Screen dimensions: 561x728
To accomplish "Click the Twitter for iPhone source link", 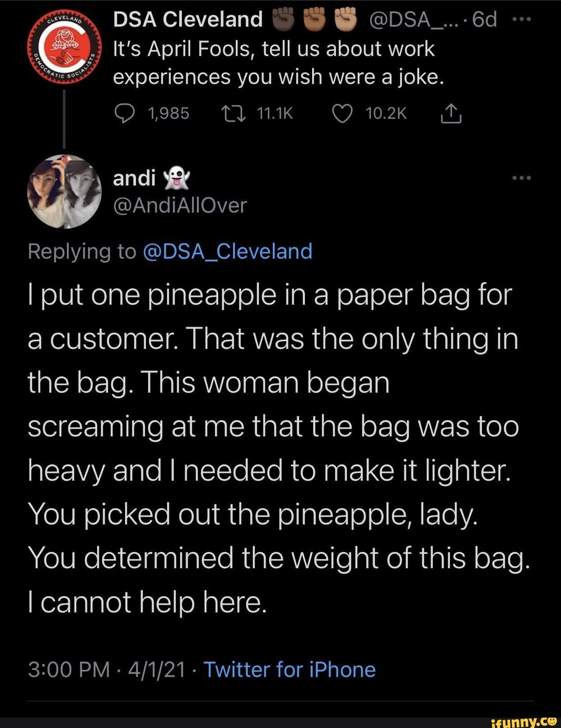I will pyautogui.click(x=289, y=670).
